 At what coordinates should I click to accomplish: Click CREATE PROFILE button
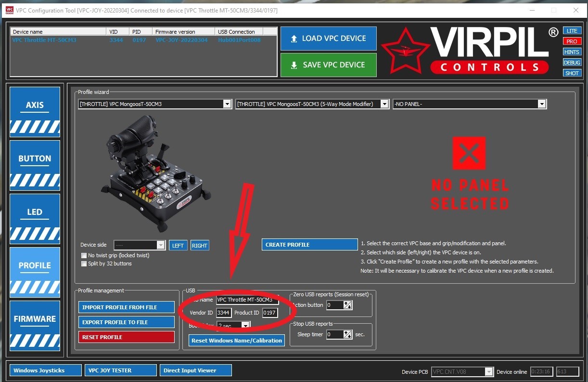(310, 245)
